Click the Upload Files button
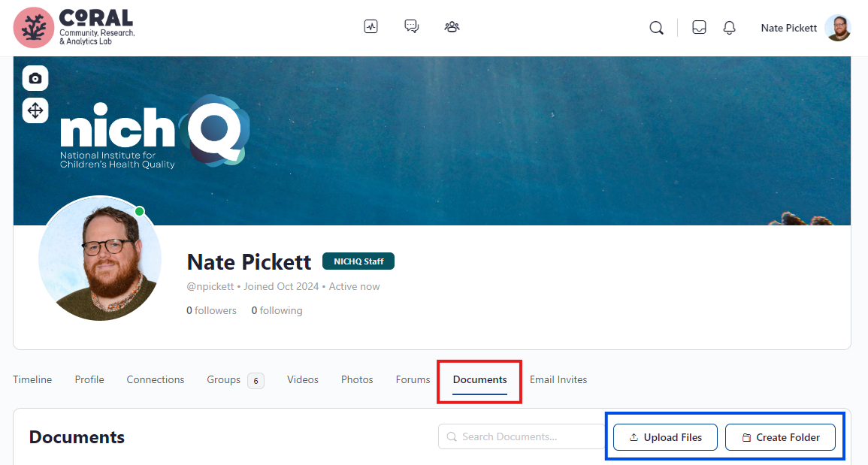 [x=665, y=437]
